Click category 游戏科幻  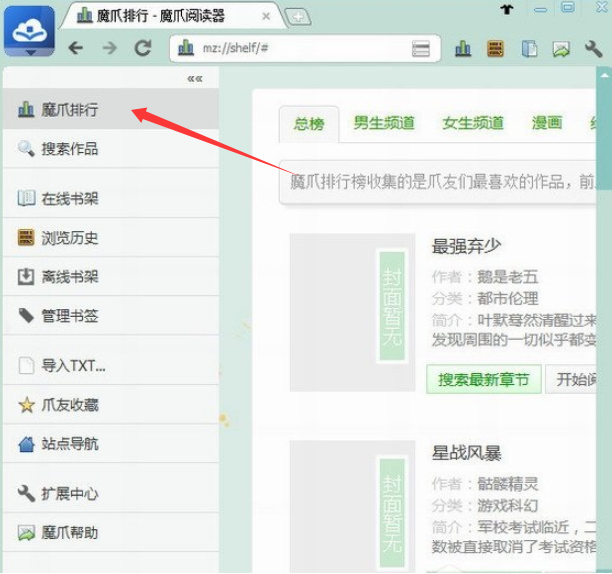[x=508, y=506]
